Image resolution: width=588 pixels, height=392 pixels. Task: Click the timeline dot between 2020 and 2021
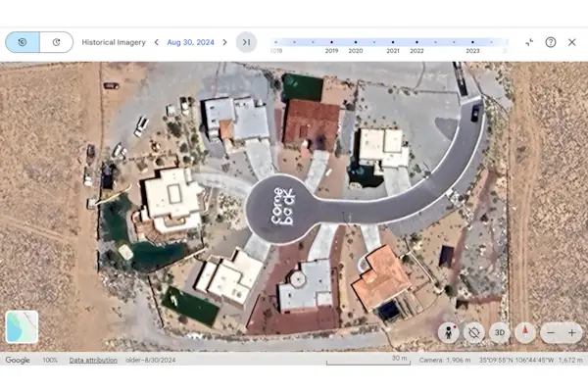(374, 42)
